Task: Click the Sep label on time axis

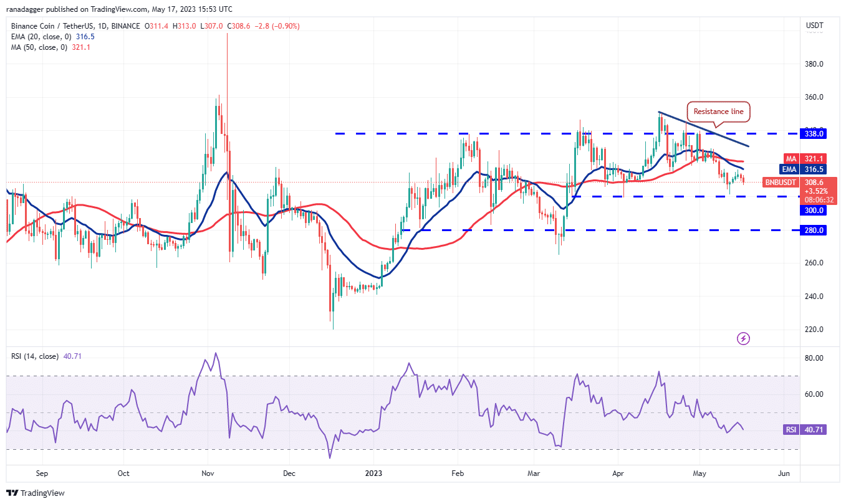Action: click(42, 473)
